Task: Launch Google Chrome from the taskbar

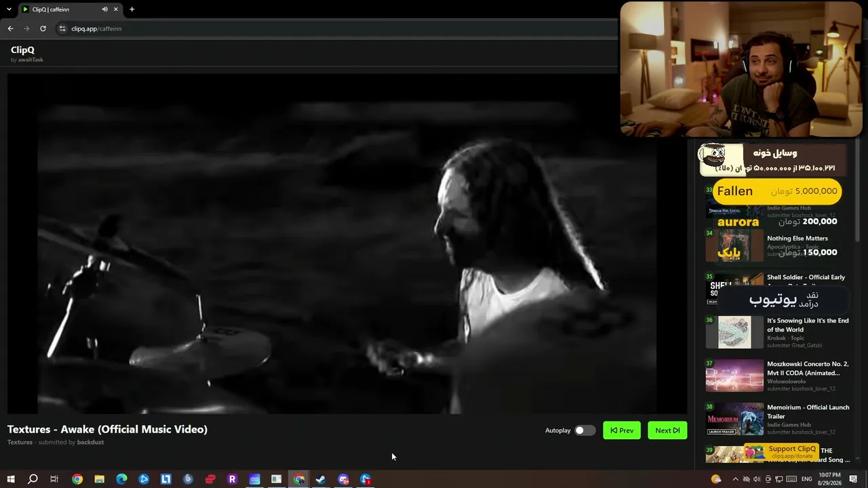Action: pyautogui.click(x=77, y=479)
